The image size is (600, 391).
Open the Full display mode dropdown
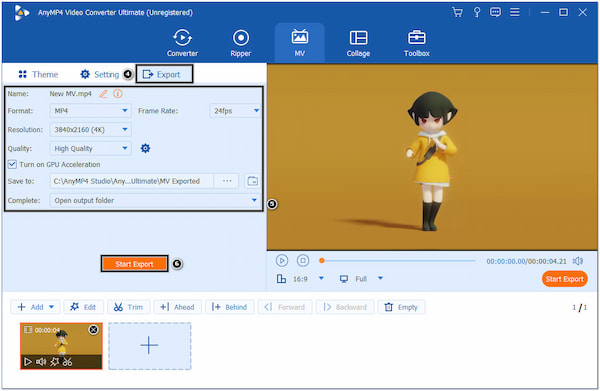[380, 279]
